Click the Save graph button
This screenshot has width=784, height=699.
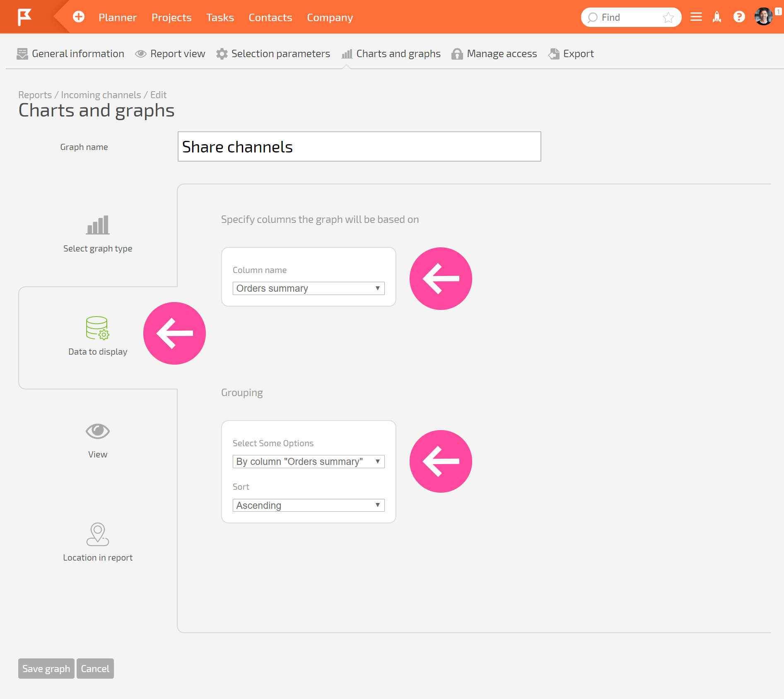(x=46, y=669)
